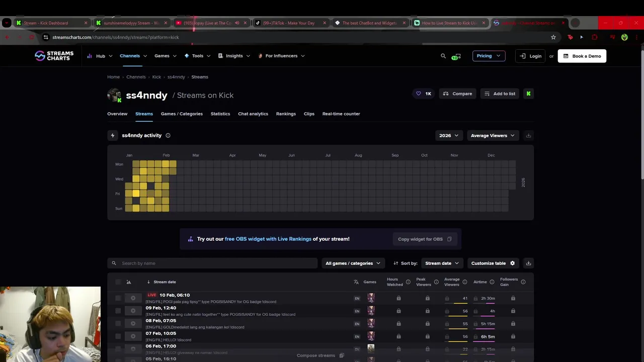Screen dimensions: 644x362
Task: Open free OBS widget with Live Rankings link
Action: [268, 239]
